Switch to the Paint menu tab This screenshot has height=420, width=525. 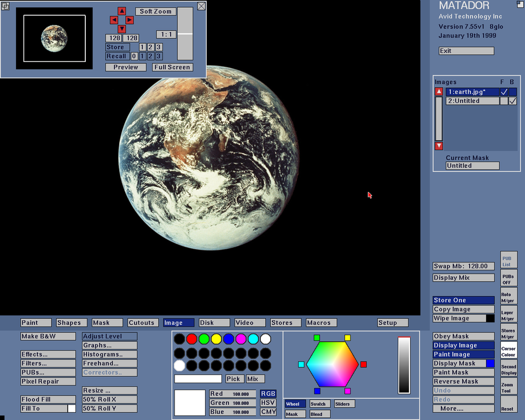[37, 323]
